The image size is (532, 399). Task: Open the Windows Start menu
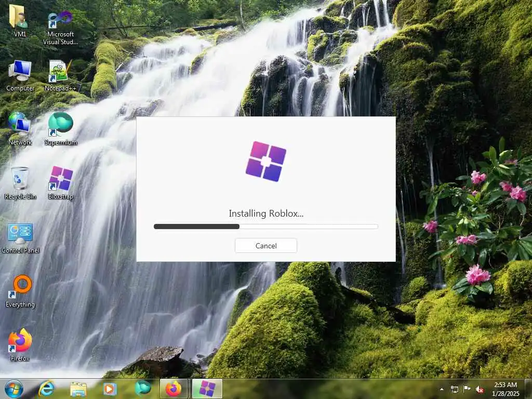tap(14, 389)
